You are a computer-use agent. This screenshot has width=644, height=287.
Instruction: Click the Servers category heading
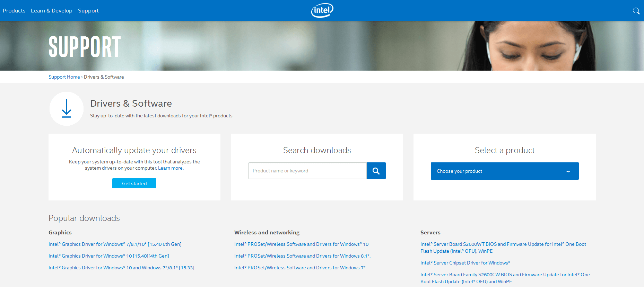click(430, 233)
